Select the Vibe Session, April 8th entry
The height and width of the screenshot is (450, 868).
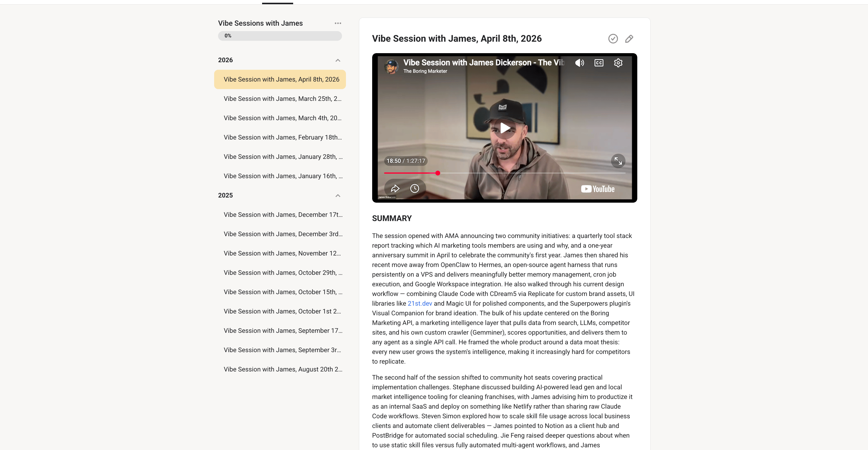click(x=281, y=79)
